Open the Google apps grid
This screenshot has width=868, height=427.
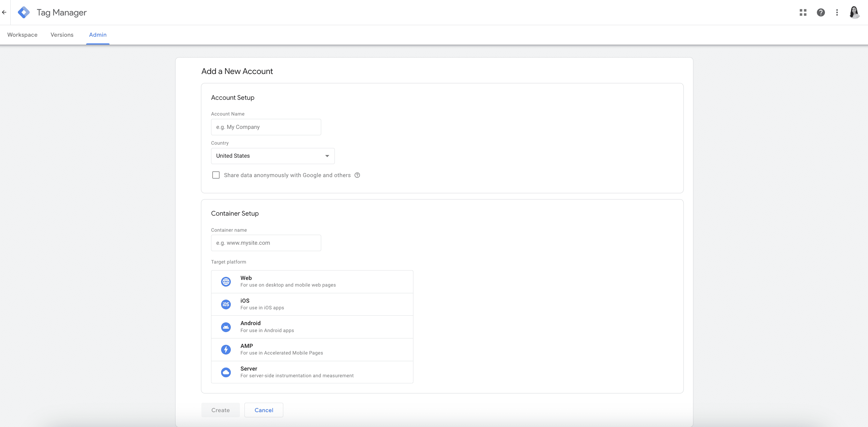pyautogui.click(x=803, y=12)
